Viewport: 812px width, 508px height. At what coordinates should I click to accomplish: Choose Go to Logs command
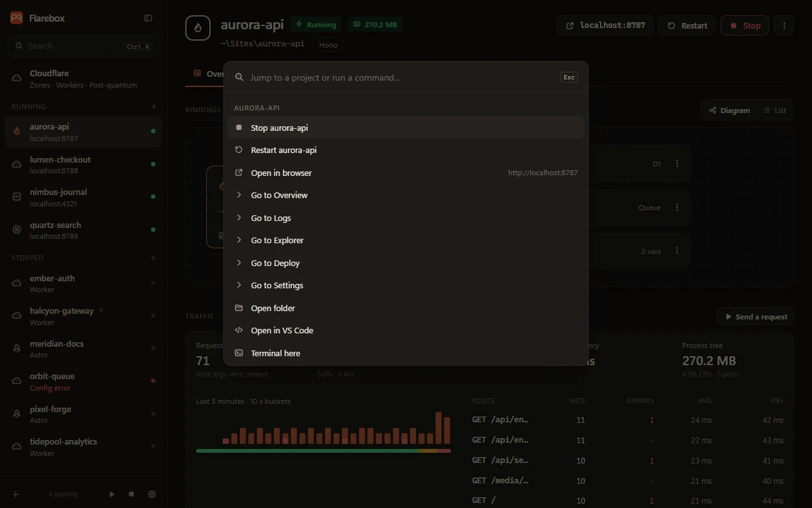click(406, 218)
